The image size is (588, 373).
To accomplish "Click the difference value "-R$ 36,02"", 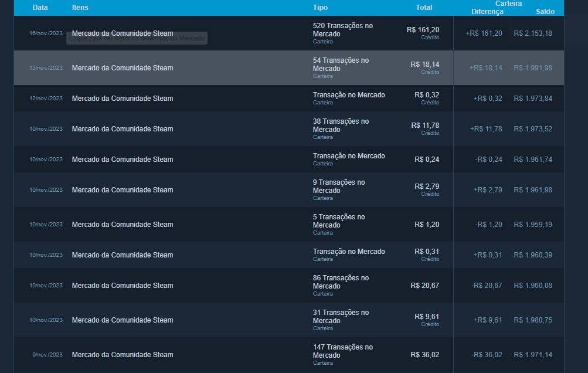I will pos(487,355).
